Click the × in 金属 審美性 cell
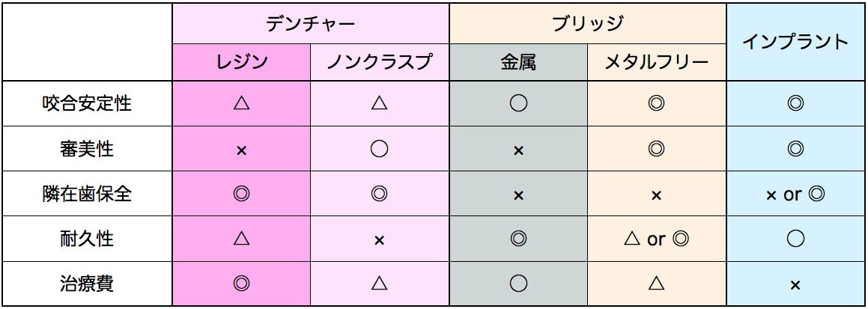 coord(518,150)
